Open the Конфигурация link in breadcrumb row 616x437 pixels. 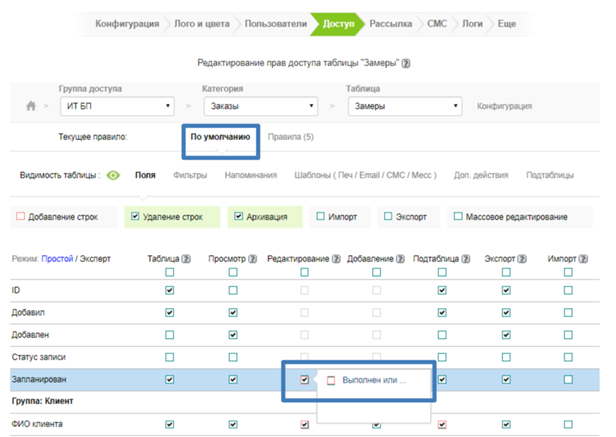click(504, 106)
